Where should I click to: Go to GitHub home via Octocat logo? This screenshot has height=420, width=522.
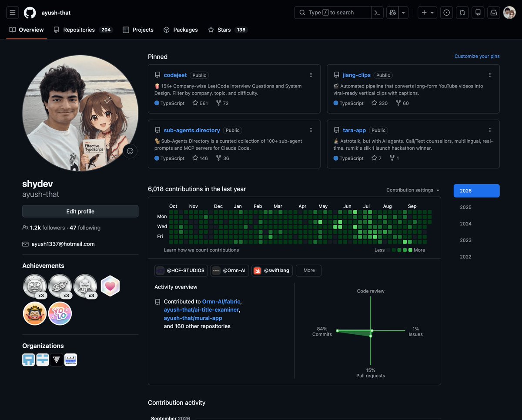point(30,13)
